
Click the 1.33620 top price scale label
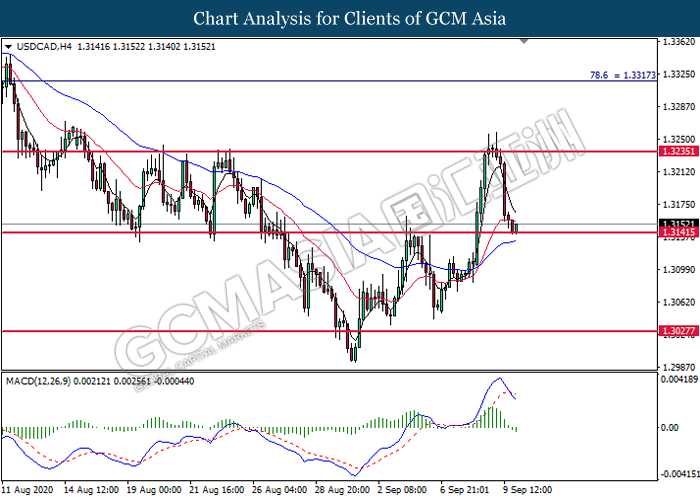point(679,42)
